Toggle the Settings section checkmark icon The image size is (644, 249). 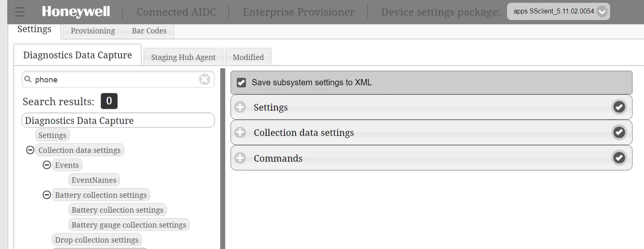619,107
